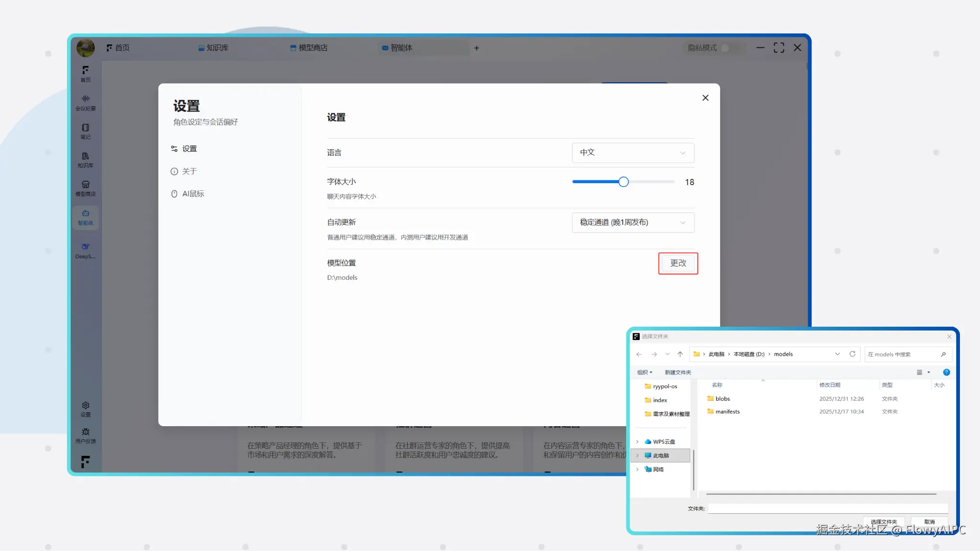Screen dimensions: 980x551
Task: Open the notes (笔记) sidebar icon
Action: [x=85, y=131]
